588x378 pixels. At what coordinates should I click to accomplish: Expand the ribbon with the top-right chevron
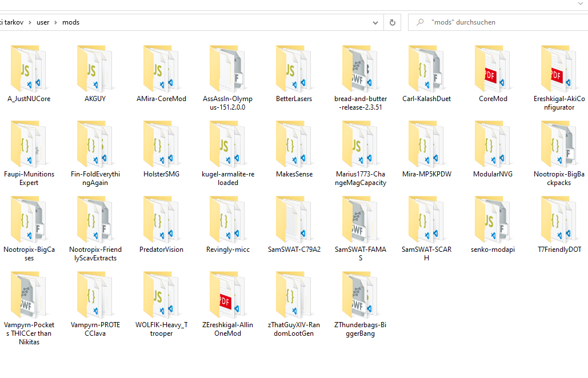pos(581,3)
